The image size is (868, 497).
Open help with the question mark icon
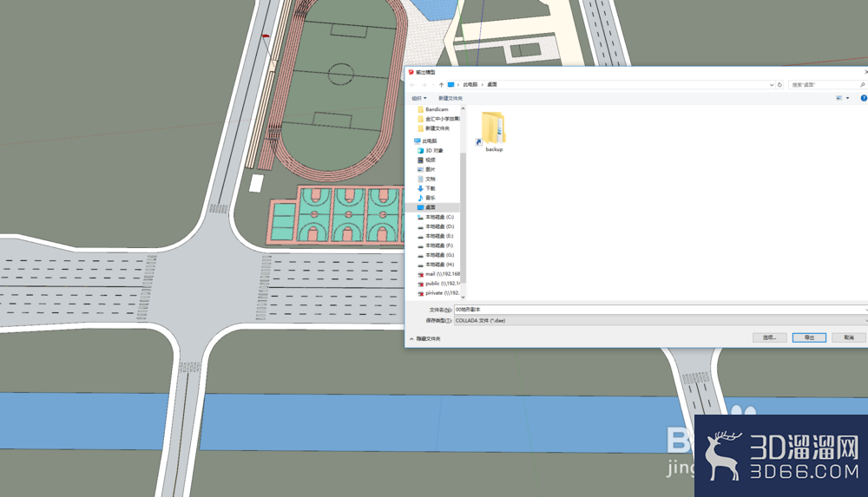(864, 98)
